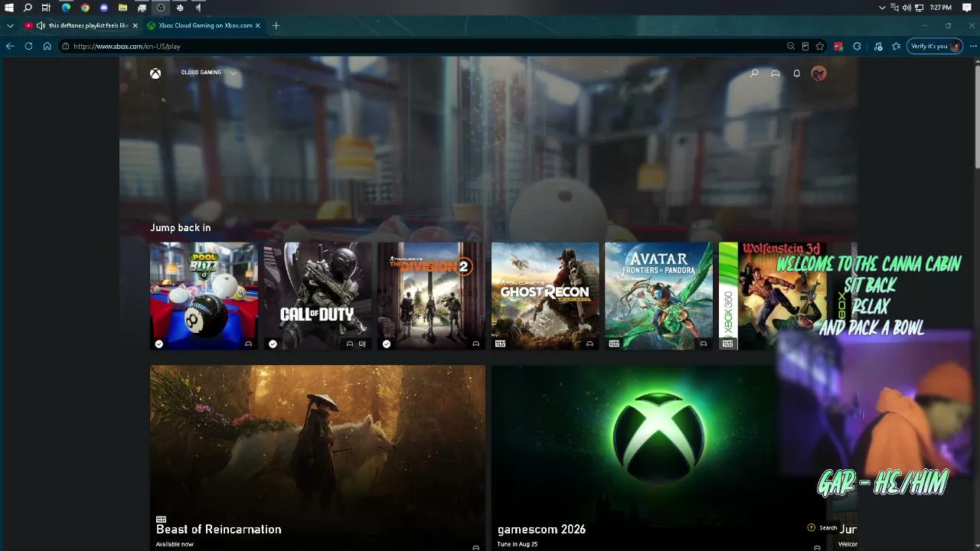
Task: Open the Favorites list icon
Action: 897,46
